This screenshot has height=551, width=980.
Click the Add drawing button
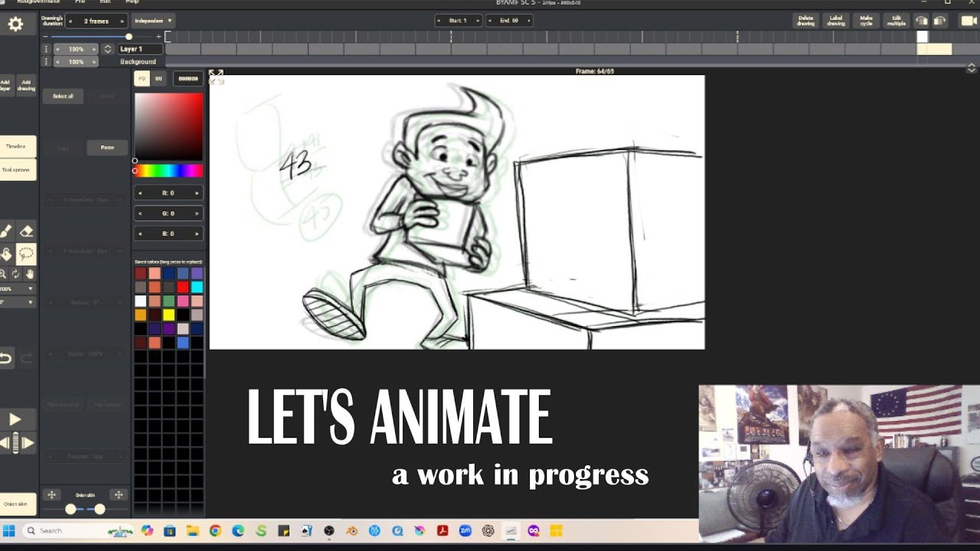[26, 85]
